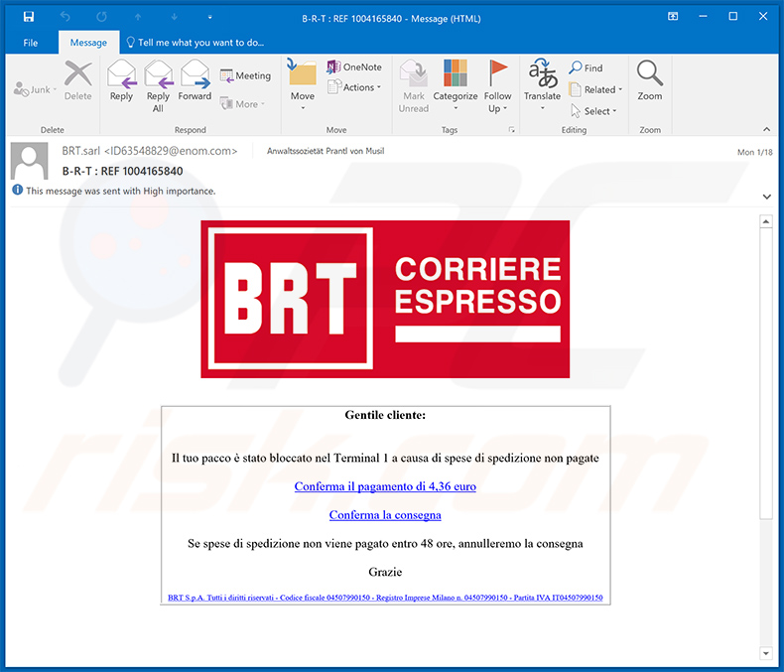Go to the previous item using the up arrow

[x=138, y=17]
